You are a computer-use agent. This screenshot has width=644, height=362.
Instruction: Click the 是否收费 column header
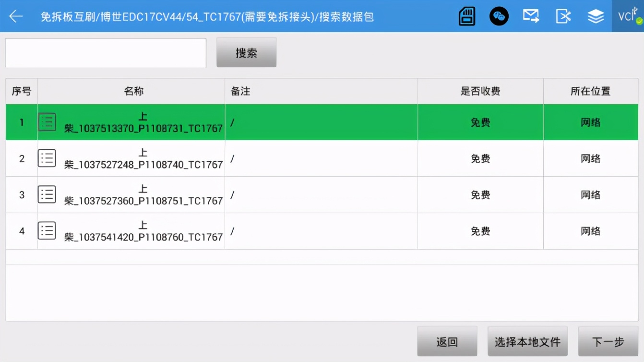click(480, 91)
